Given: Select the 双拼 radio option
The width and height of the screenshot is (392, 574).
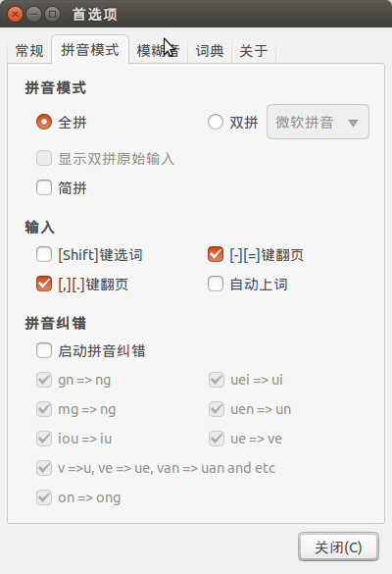Looking at the screenshot, I should [216, 122].
